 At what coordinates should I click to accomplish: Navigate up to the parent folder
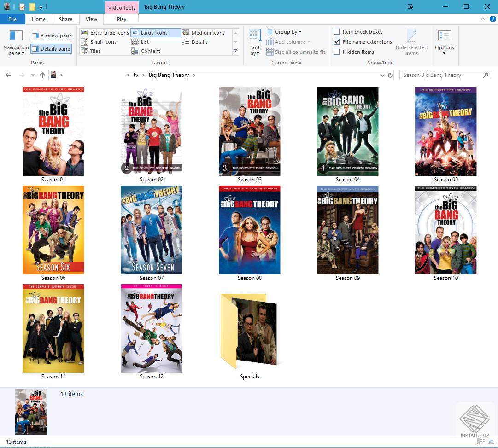pyautogui.click(x=42, y=75)
